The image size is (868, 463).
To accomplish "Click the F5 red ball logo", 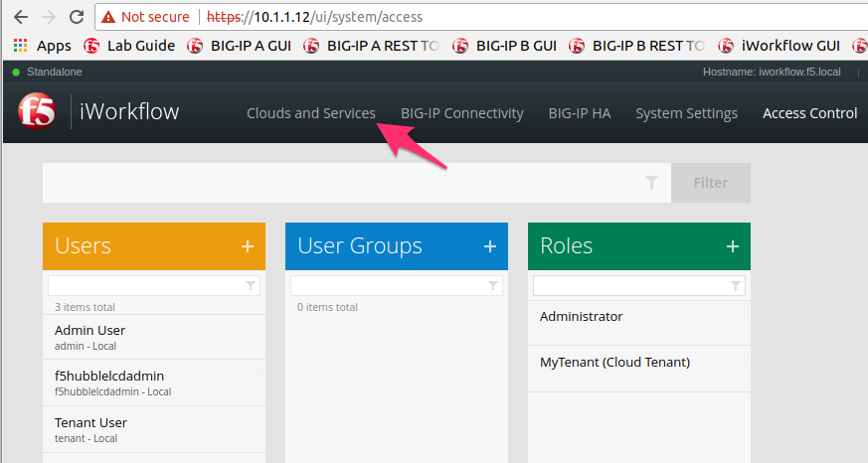I will (x=37, y=110).
